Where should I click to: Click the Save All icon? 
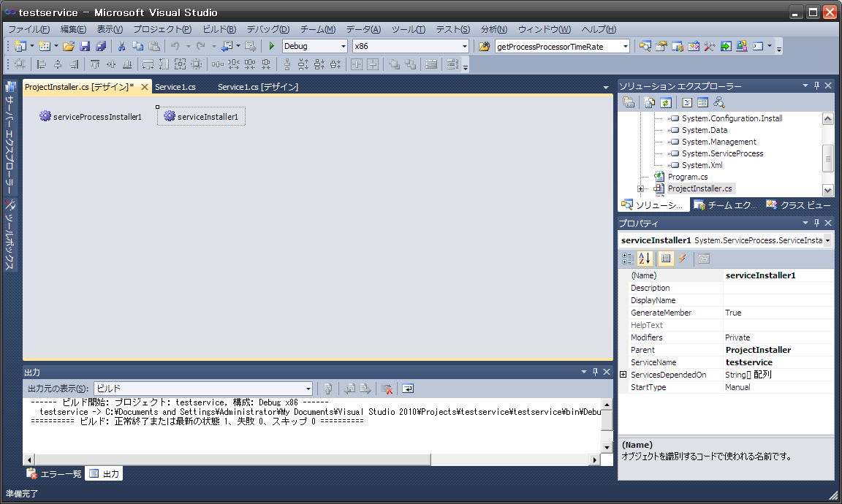101,46
